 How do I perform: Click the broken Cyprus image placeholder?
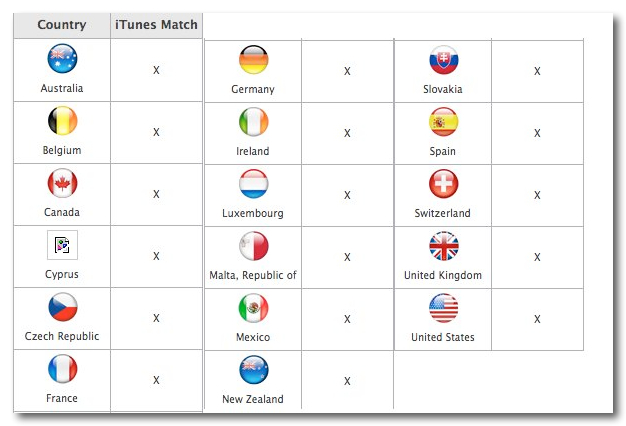pos(62,245)
